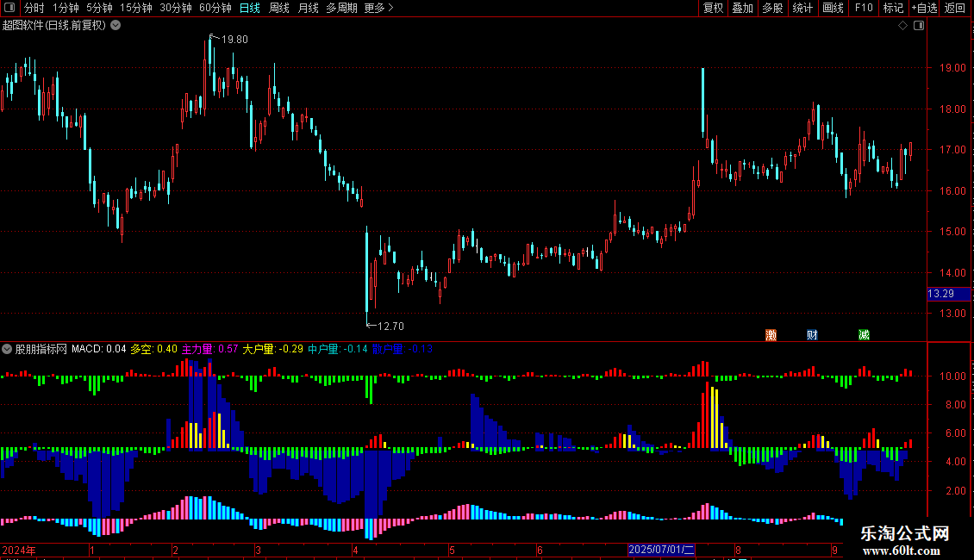Toggle the right side panel icon
The width and height of the screenshot is (974, 560).
[x=919, y=26]
